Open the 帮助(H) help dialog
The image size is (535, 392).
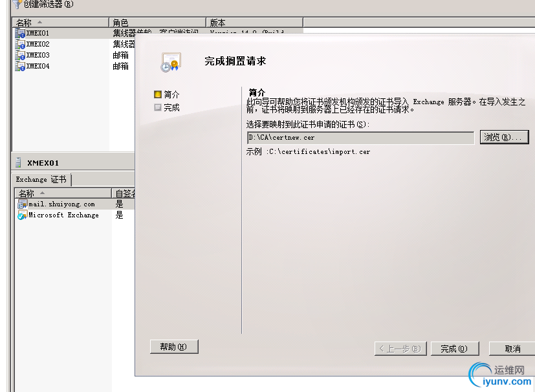click(x=175, y=346)
